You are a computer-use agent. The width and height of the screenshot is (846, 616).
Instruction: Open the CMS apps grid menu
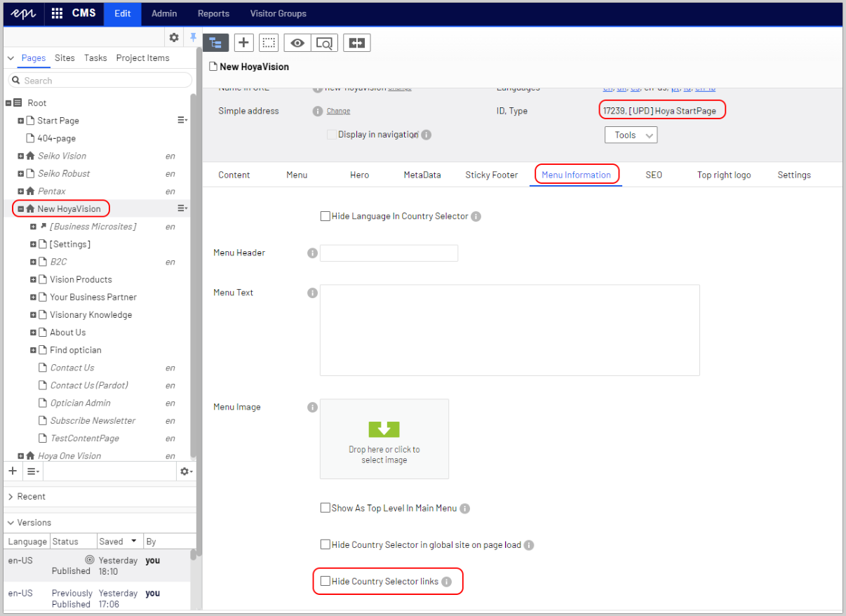pyautogui.click(x=58, y=13)
